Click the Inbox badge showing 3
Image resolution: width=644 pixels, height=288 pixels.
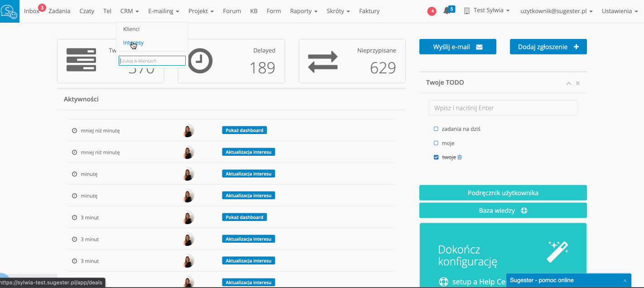click(42, 7)
